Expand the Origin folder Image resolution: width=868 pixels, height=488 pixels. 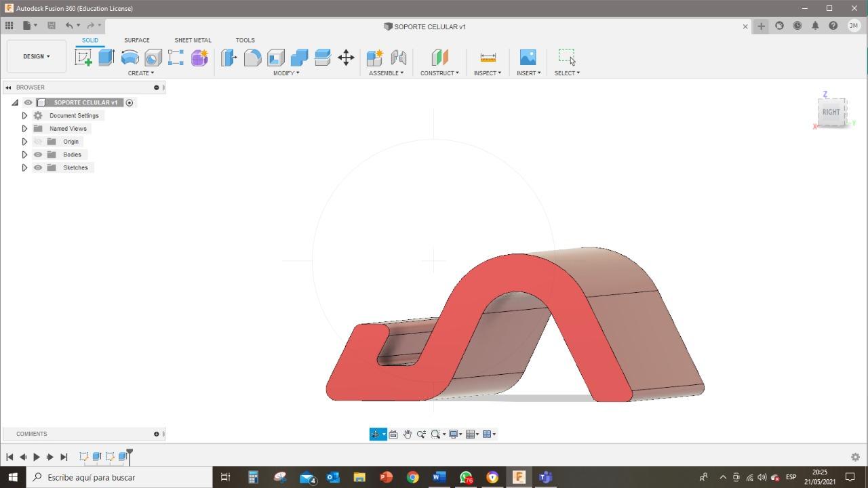pos(24,142)
